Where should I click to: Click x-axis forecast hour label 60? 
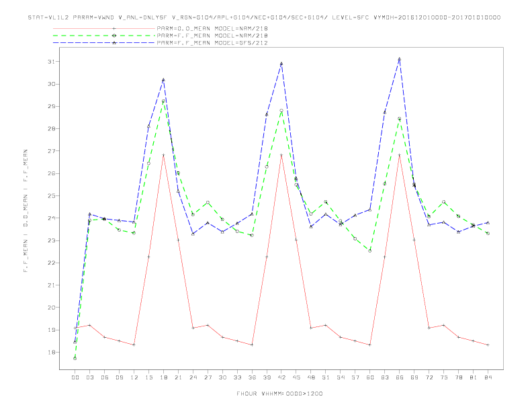tap(370, 377)
